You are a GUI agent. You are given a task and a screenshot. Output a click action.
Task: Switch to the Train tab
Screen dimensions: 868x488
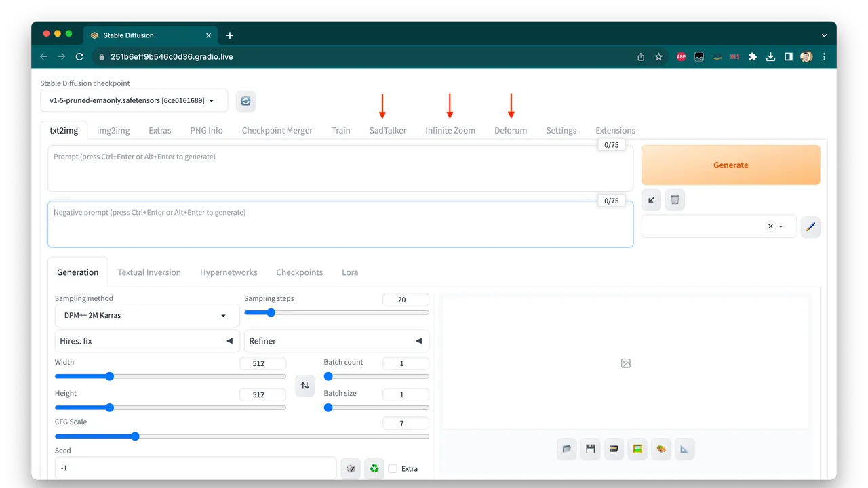tap(341, 130)
